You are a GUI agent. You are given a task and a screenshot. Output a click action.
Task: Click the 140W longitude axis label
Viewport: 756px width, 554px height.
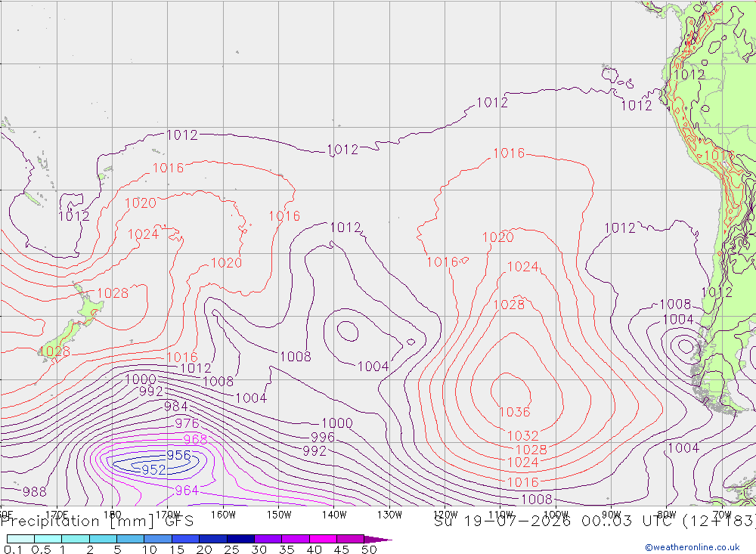334,515
